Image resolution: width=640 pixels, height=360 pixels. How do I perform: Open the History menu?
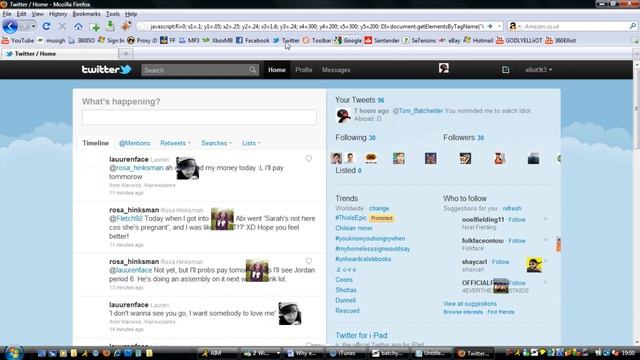(x=58, y=14)
